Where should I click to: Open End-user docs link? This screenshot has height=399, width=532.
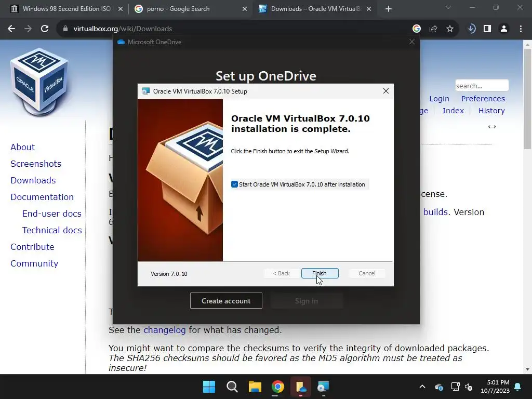point(52,214)
